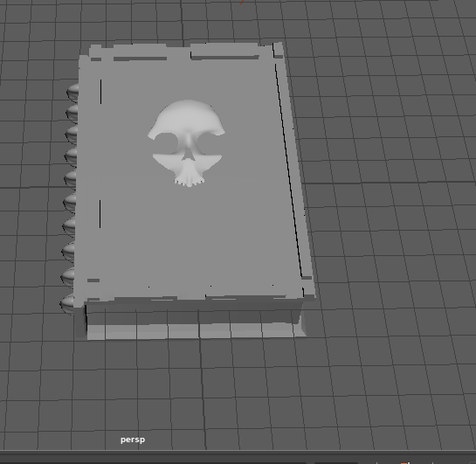Pick the upper short vertical line near the spine

tap(100, 92)
